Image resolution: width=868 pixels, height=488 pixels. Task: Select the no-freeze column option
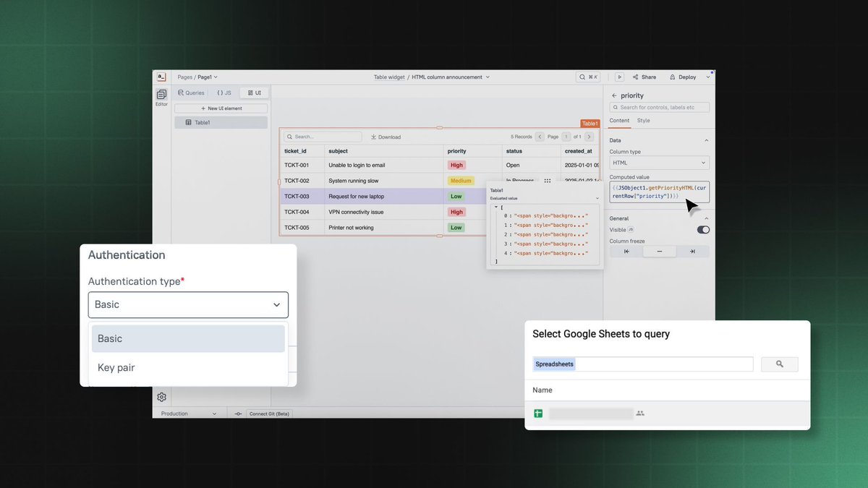pyautogui.click(x=660, y=252)
